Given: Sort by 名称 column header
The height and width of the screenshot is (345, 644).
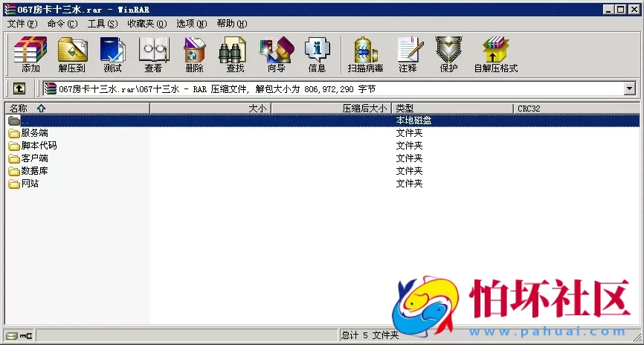Looking at the screenshot, I should pyautogui.click(x=77, y=109).
